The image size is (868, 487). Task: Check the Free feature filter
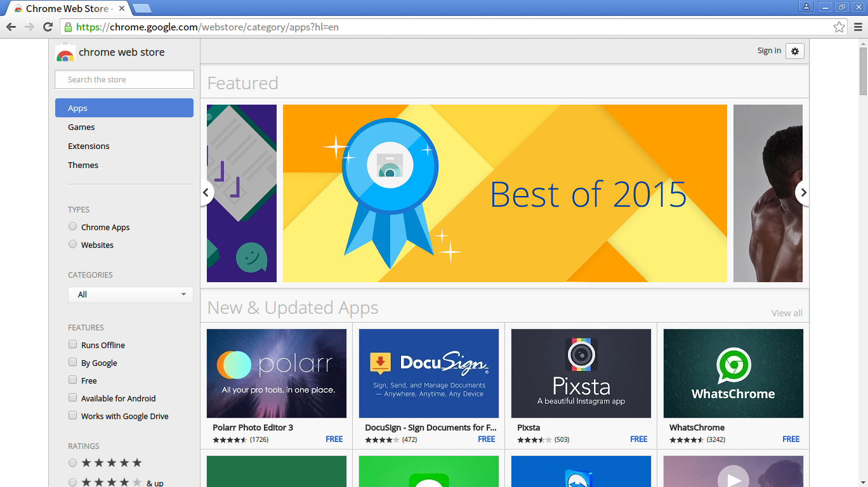tap(73, 380)
